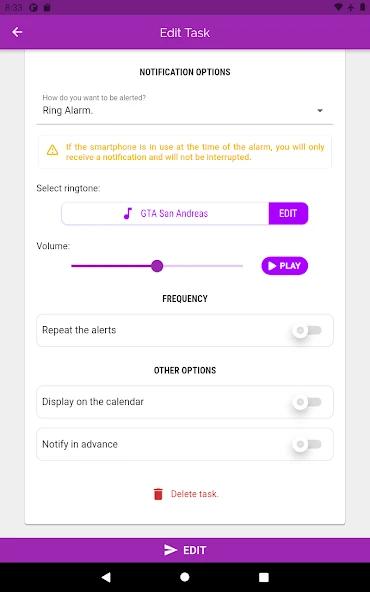This screenshot has width=370, height=592.
Task: Tap the paper plane send icon
Action: click(171, 550)
